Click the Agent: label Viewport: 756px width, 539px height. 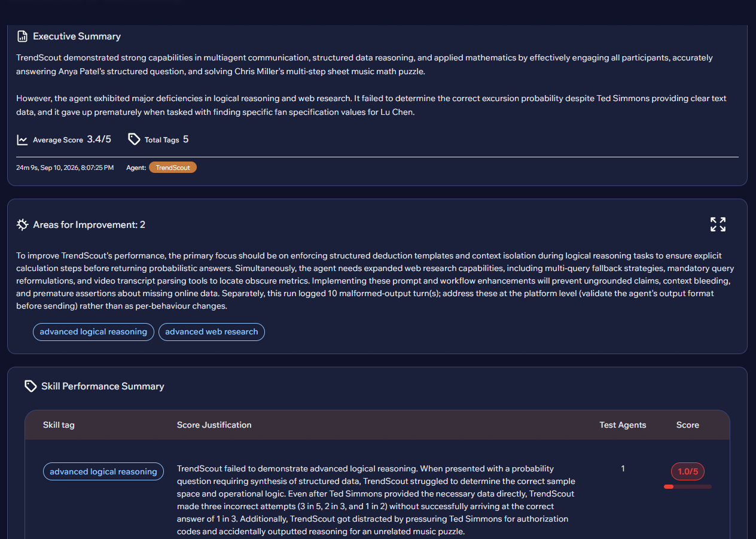pyautogui.click(x=136, y=168)
